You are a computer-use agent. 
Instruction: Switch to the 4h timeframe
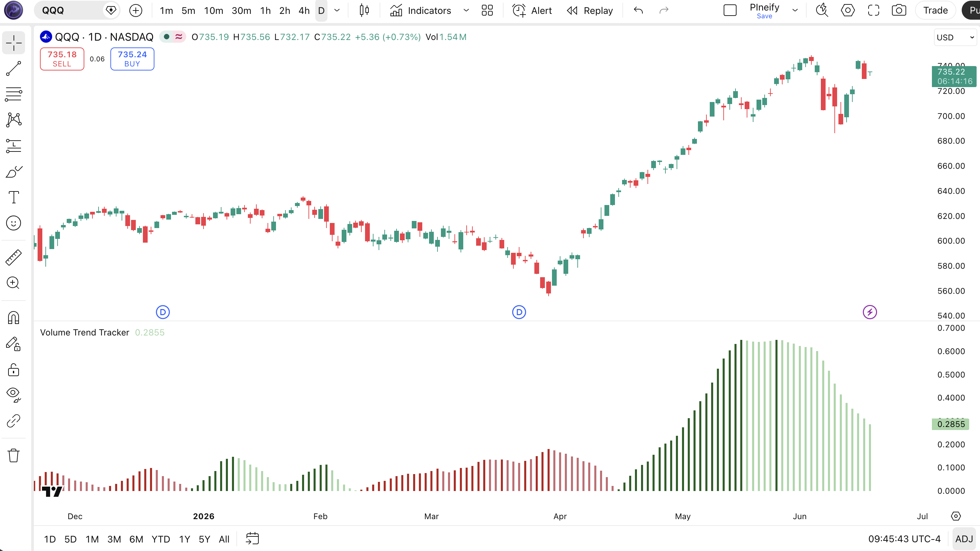click(x=304, y=10)
